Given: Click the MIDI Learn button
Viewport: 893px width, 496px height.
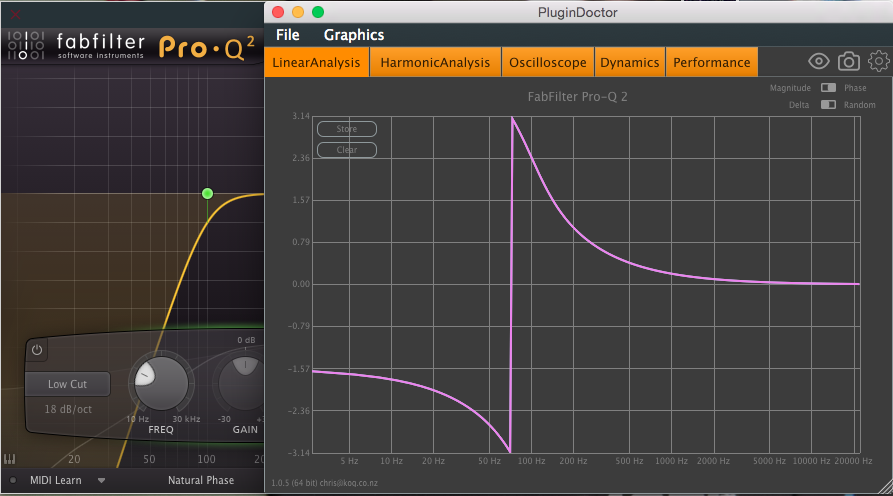Looking at the screenshot, I should point(56,480).
